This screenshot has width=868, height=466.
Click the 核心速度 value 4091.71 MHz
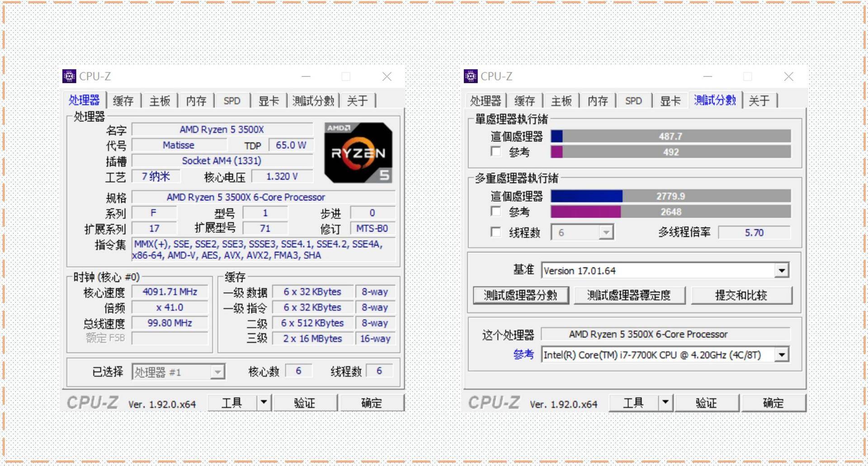pos(170,292)
